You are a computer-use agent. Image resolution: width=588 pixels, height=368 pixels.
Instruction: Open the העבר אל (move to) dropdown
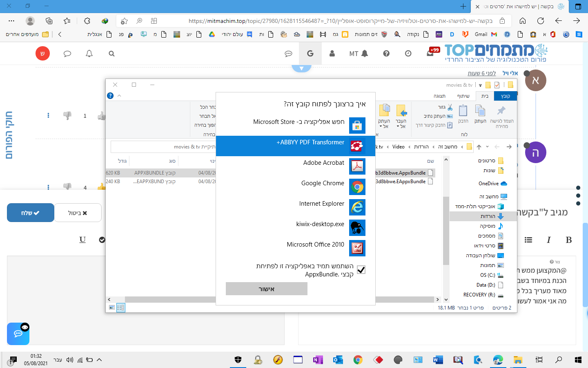(x=401, y=117)
